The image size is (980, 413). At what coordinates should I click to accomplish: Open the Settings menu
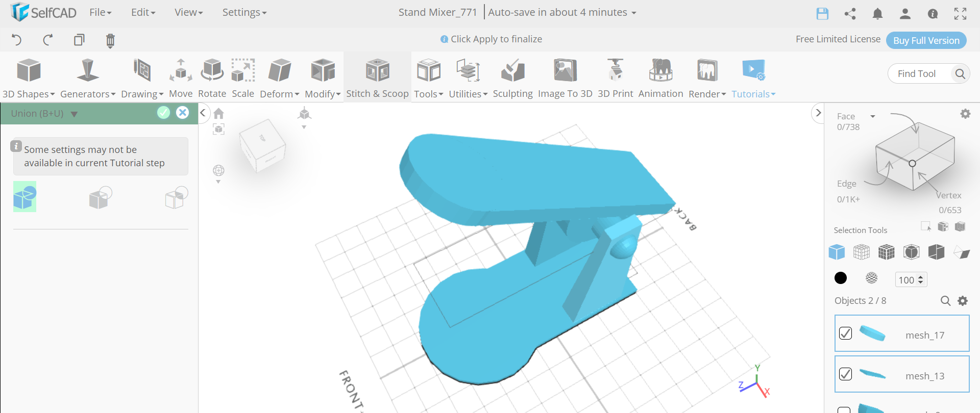244,12
